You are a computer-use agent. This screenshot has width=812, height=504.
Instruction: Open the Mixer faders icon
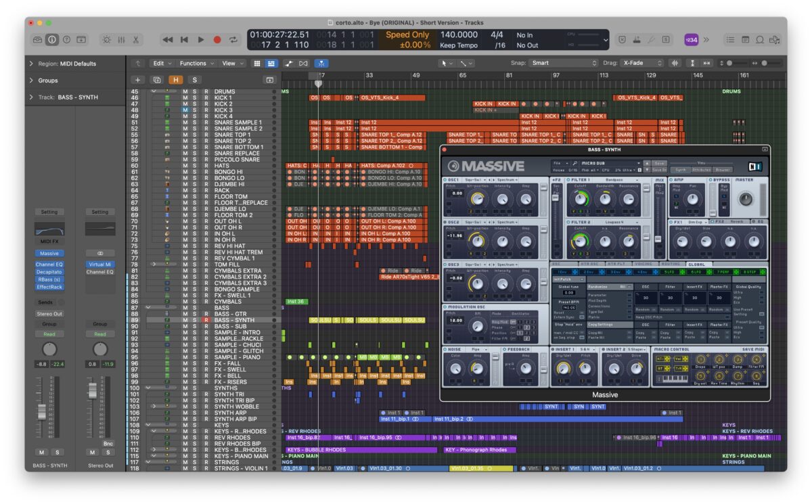(121, 40)
